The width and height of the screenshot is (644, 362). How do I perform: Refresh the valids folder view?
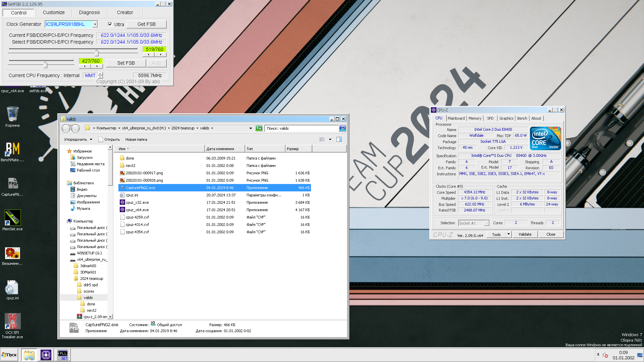coord(259,128)
